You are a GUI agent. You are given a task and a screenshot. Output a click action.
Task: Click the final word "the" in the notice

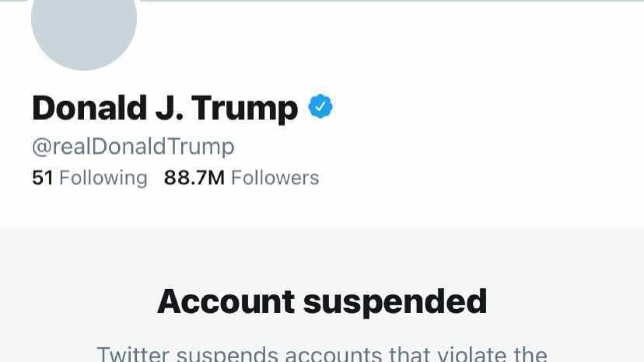click(528, 354)
